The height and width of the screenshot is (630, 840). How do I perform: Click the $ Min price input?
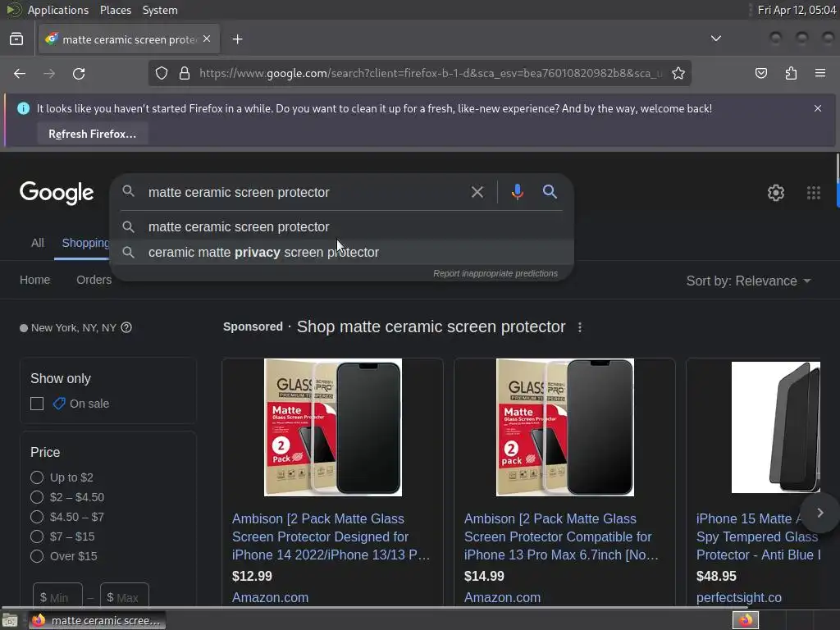[57, 596]
